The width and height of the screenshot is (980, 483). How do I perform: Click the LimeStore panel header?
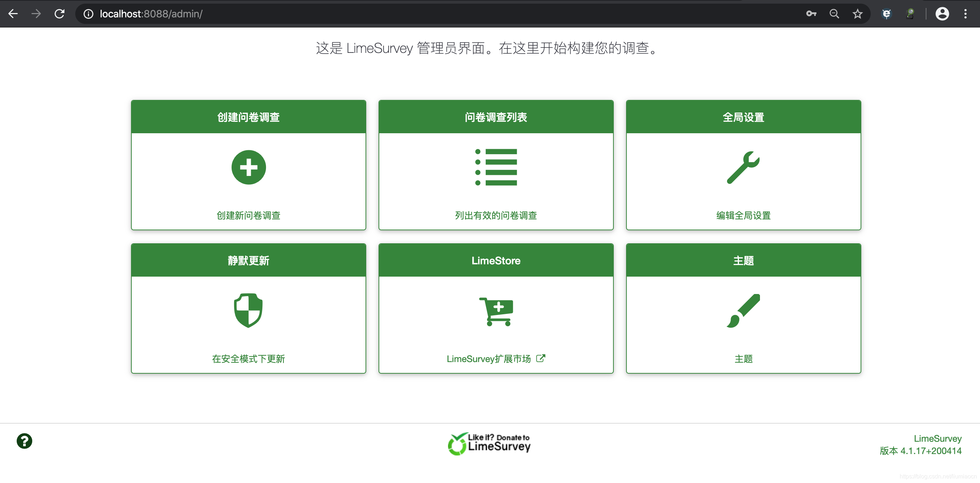[496, 260]
